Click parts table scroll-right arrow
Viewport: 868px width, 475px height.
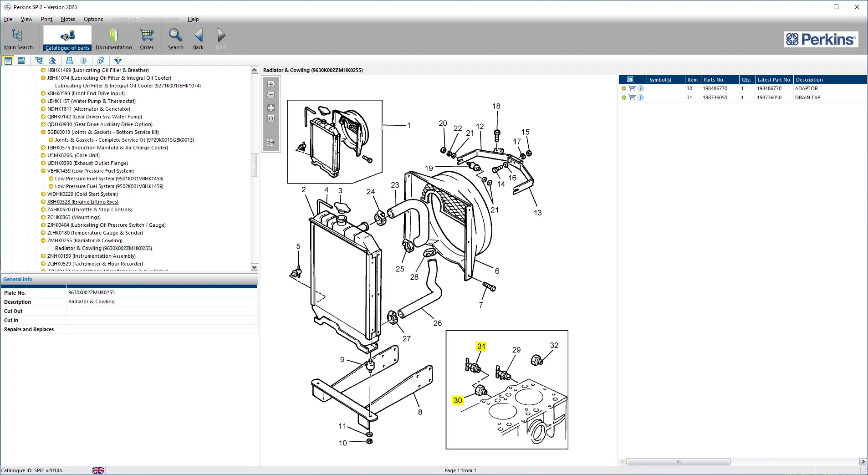(863, 462)
